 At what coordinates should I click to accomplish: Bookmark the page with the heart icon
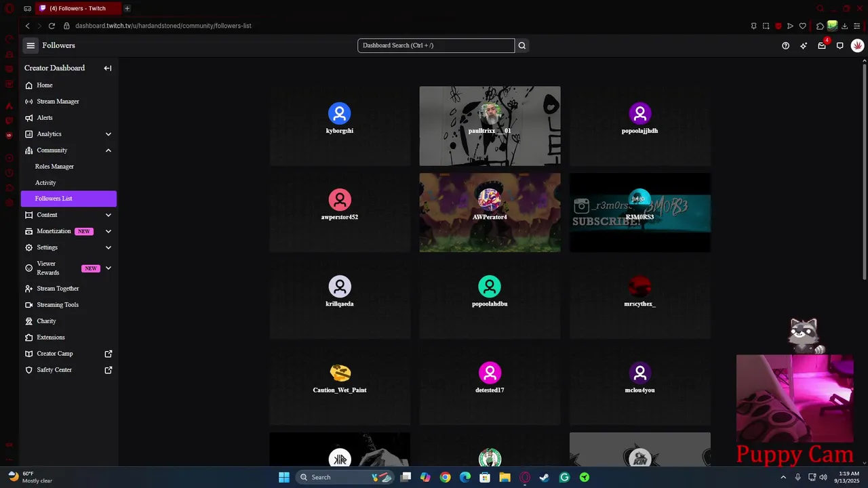tap(802, 26)
